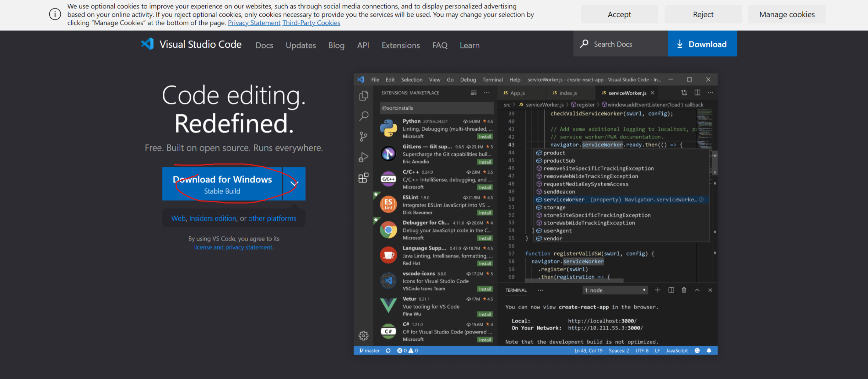Image resolution: width=868 pixels, height=379 pixels.
Task: Click the Python extension icon
Action: coord(389,128)
